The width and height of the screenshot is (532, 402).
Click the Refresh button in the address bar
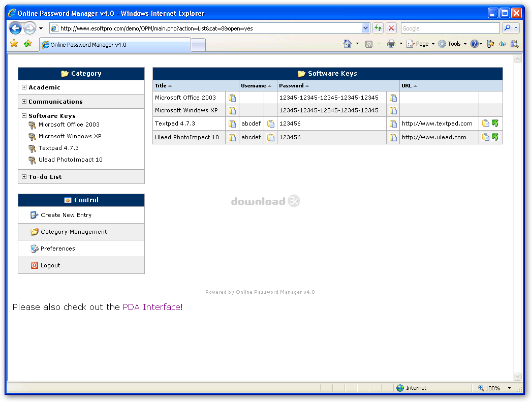pos(378,28)
